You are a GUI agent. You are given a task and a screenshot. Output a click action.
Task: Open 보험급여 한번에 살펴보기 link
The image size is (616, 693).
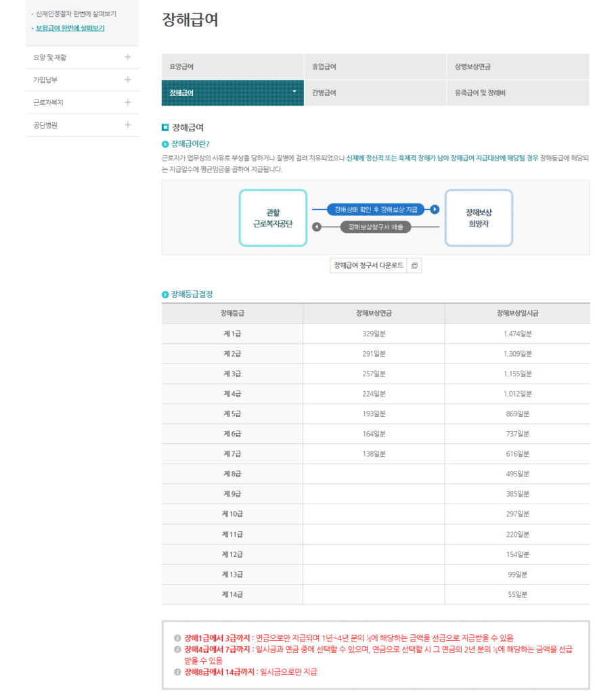pos(70,28)
